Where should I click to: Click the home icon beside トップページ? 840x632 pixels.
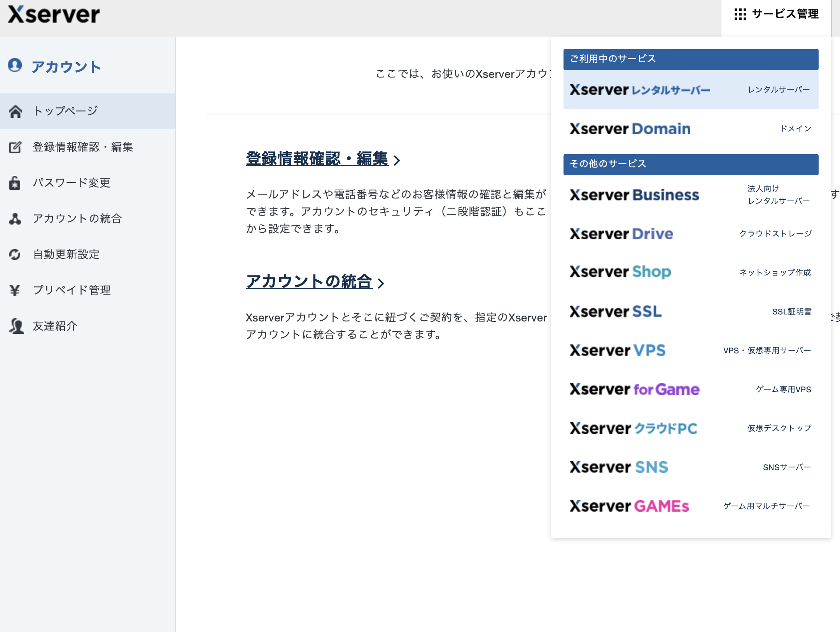[15, 111]
